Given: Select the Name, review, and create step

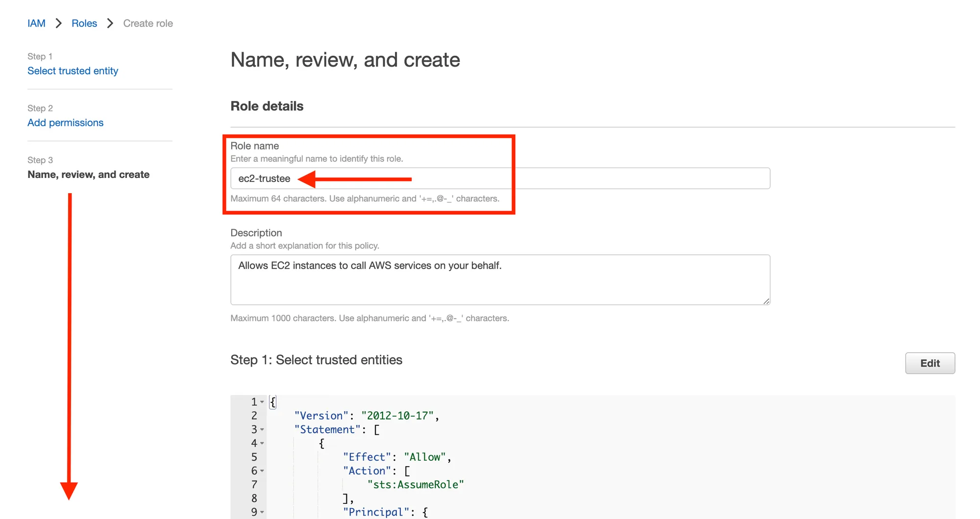Looking at the screenshot, I should [x=88, y=175].
